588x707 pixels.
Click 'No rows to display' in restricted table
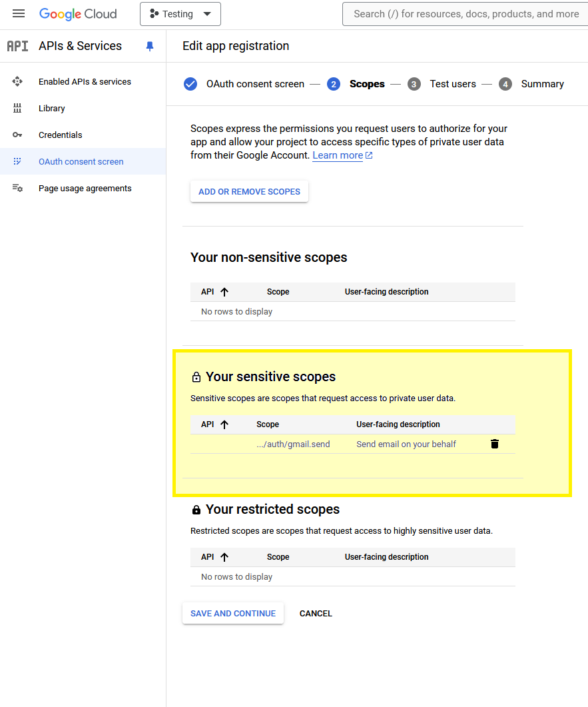point(236,576)
